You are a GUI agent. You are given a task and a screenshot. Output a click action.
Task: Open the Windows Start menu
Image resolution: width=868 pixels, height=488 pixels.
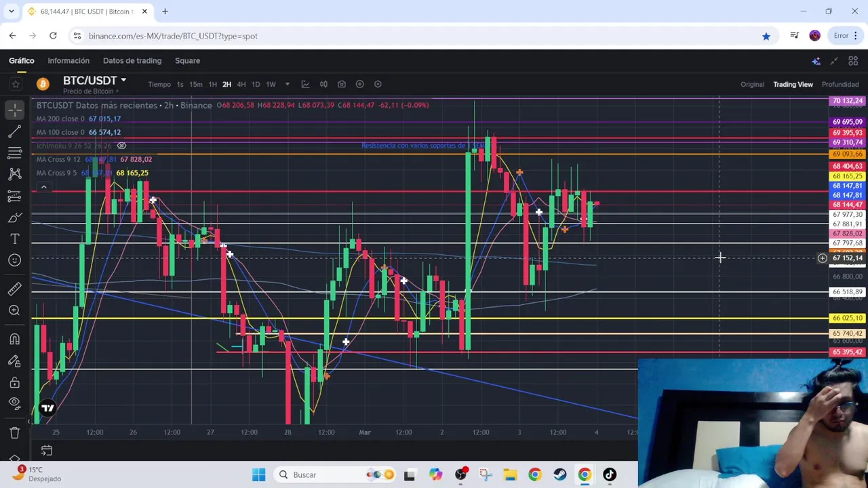[x=258, y=475]
